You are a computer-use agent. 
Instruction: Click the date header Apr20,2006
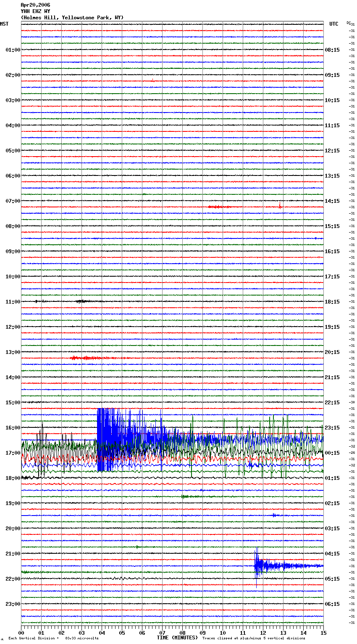click(35, 5)
